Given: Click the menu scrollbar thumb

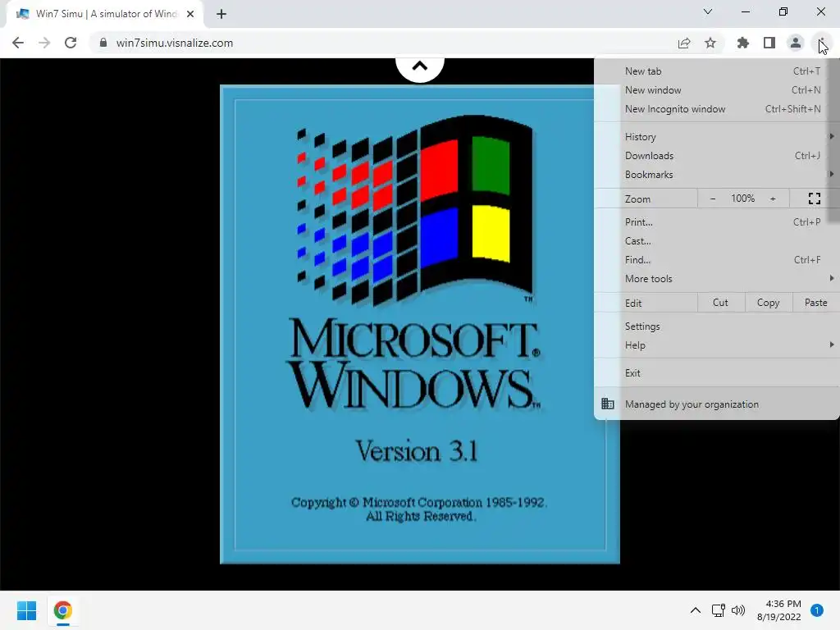Looking at the screenshot, I should (833, 140).
